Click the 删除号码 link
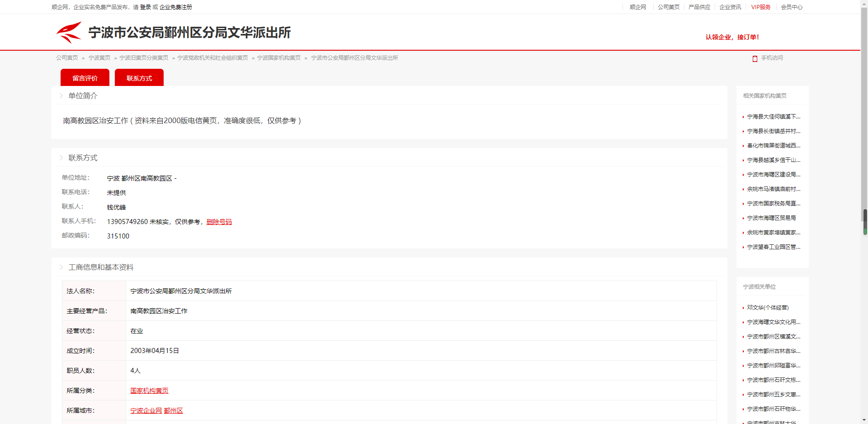Image resolution: width=868 pixels, height=424 pixels. 219,222
